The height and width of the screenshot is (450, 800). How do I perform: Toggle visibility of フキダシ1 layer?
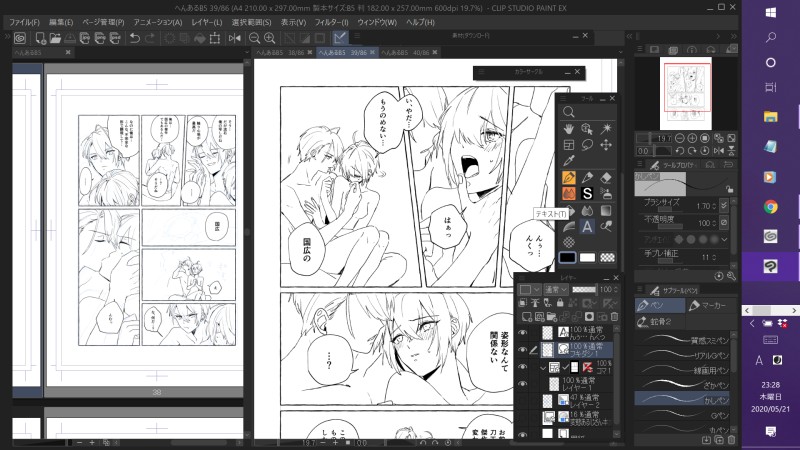coord(522,349)
